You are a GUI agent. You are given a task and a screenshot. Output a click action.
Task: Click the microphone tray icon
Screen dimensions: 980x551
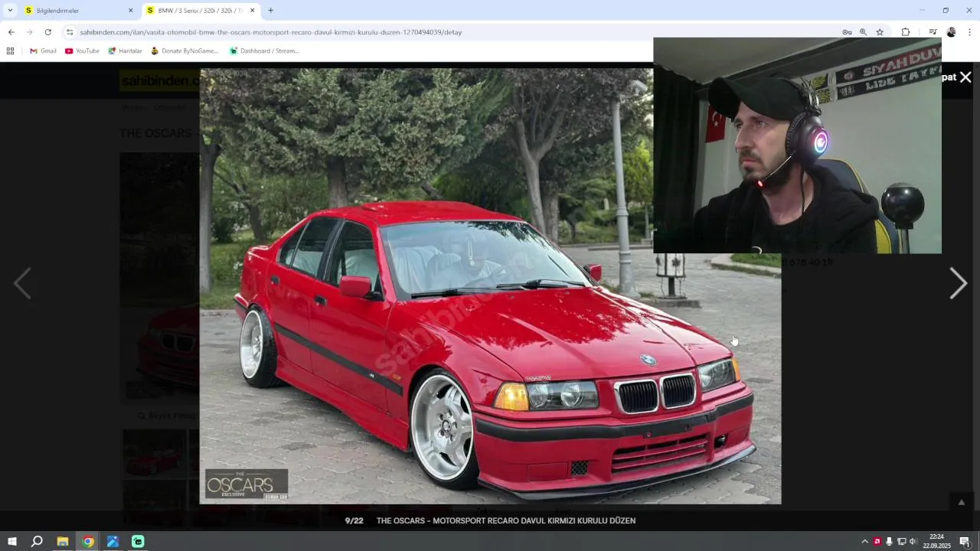[889, 542]
